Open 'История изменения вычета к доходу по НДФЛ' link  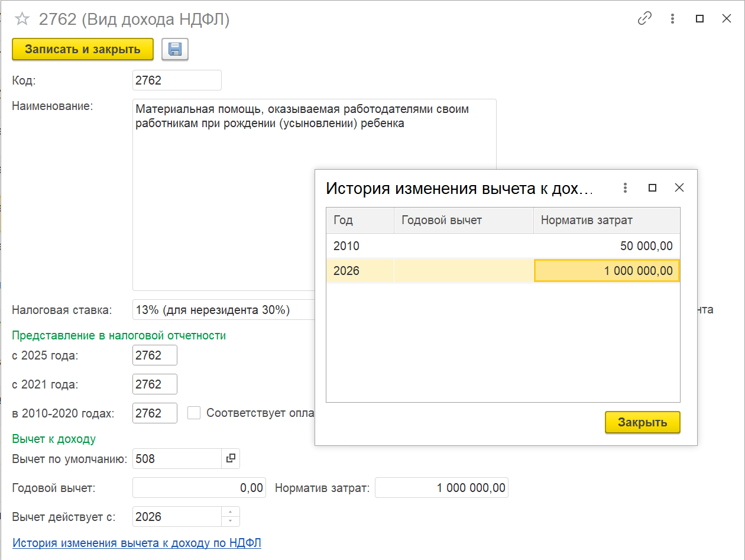point(137,543)
